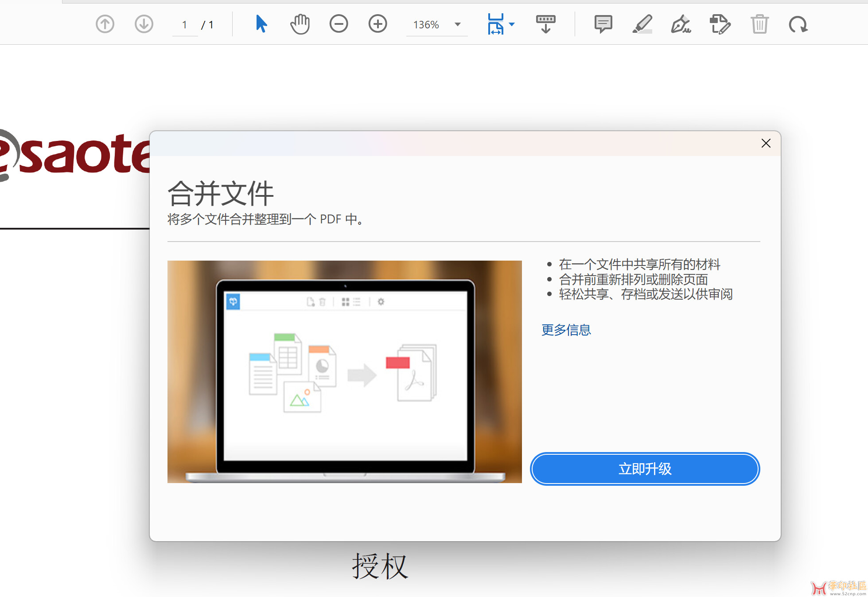Click the zoom in plus icon

pyautogui.click(x=378, y=24)
